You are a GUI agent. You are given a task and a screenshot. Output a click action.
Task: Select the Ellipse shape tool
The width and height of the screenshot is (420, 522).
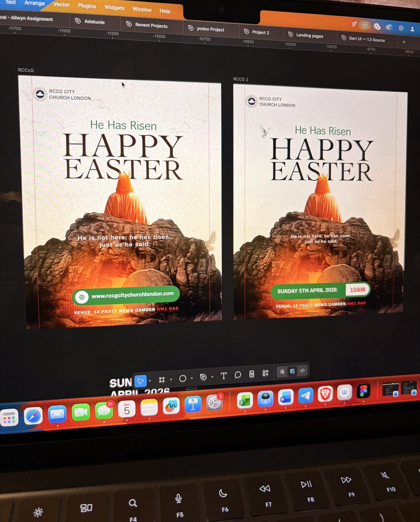183,378
